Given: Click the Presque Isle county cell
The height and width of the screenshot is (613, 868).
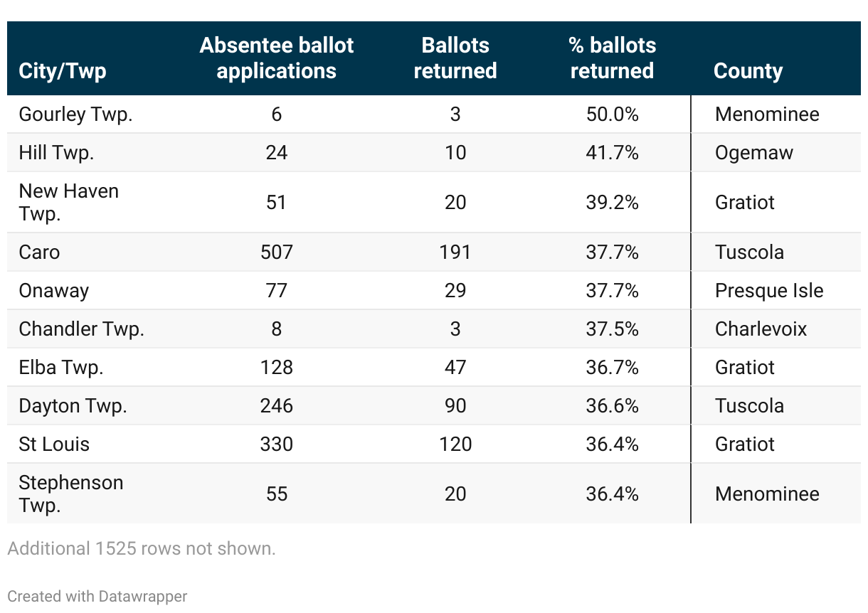Looking at the screenshot, I should pos(768,291).
